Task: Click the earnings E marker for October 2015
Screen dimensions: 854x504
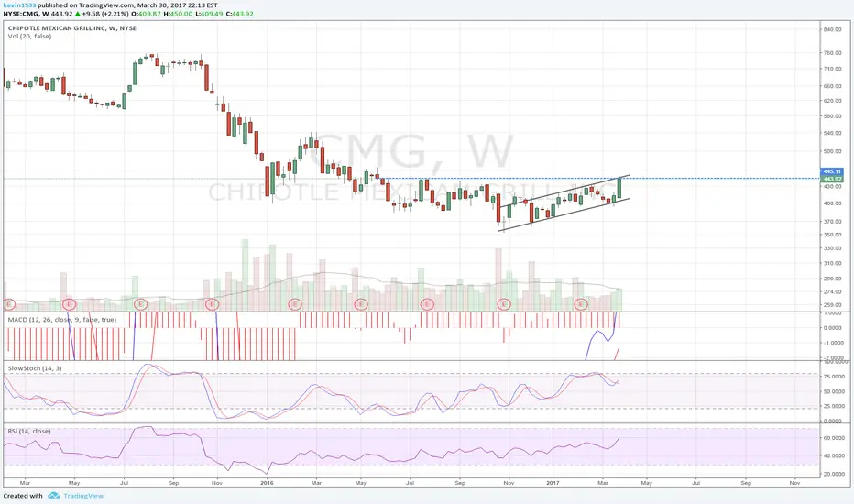Action: [x=212, y=304]
